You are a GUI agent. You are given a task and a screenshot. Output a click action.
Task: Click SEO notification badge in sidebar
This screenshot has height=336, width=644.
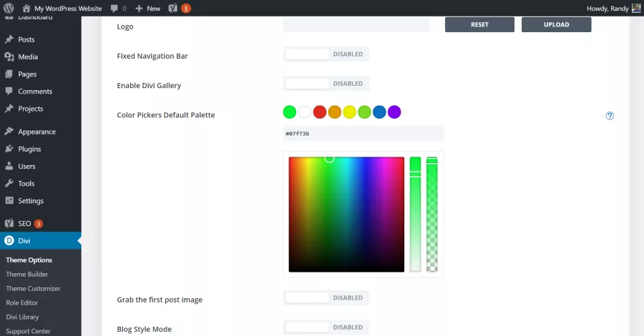(x=38, y=224)
